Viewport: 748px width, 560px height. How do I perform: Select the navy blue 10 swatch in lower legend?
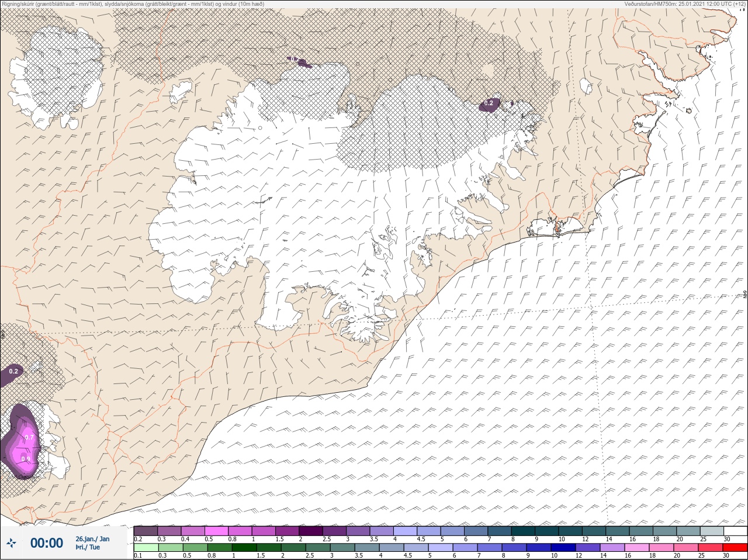pos(565,548)
